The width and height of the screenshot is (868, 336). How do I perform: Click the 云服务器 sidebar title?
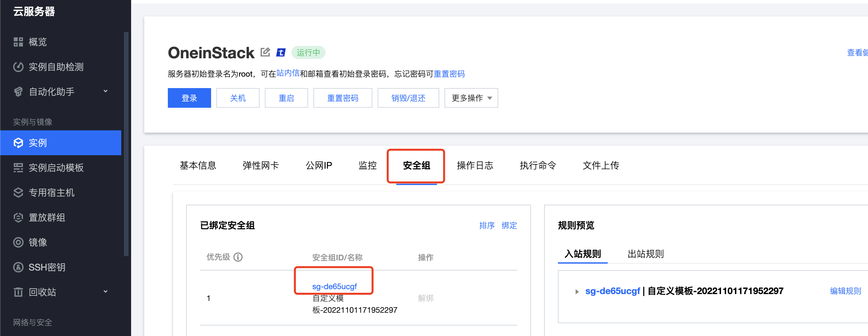pos(34,11)
